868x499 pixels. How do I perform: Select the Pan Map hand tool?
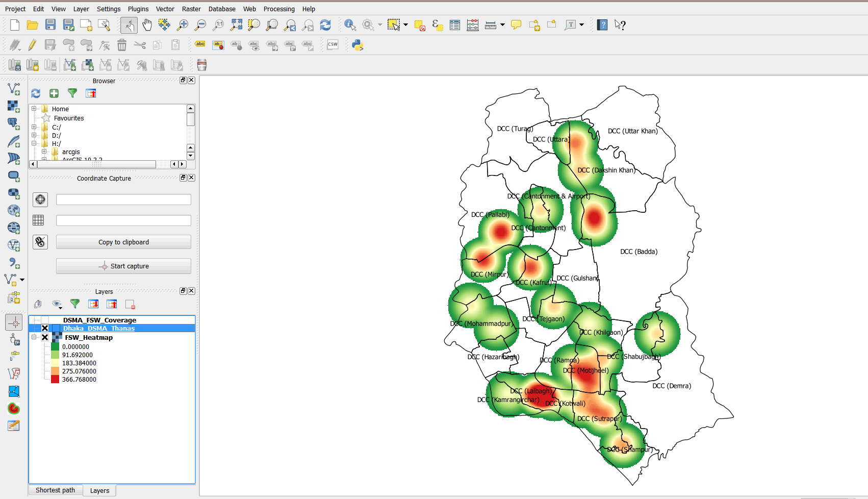[147, 25]
